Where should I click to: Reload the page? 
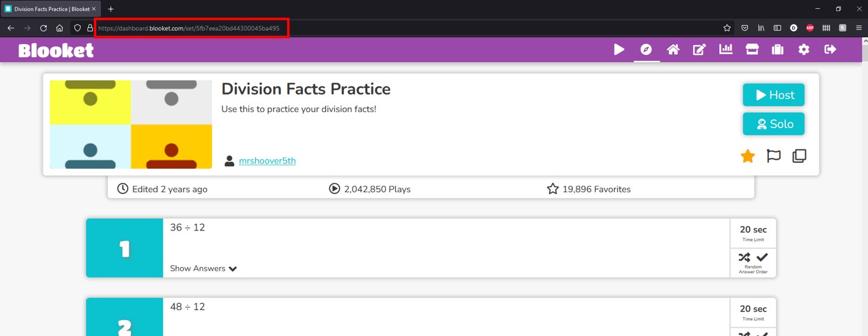point(43,28)
